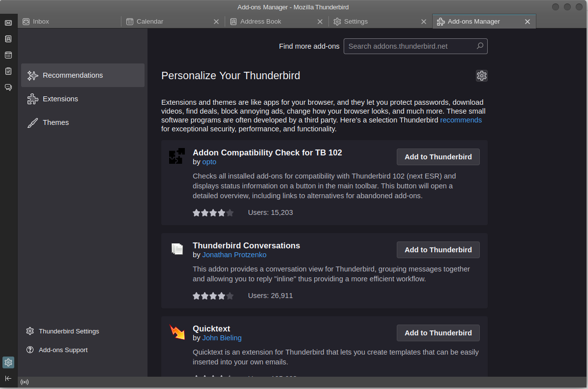Click the addons search input field
Viewport: 588px width, 389px height.
coord(411,46)
